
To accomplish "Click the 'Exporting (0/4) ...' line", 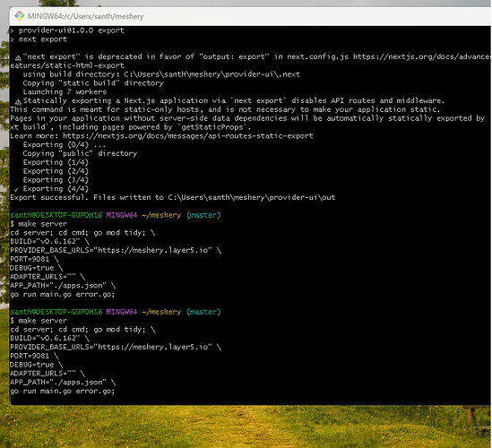I will (65, 144).
